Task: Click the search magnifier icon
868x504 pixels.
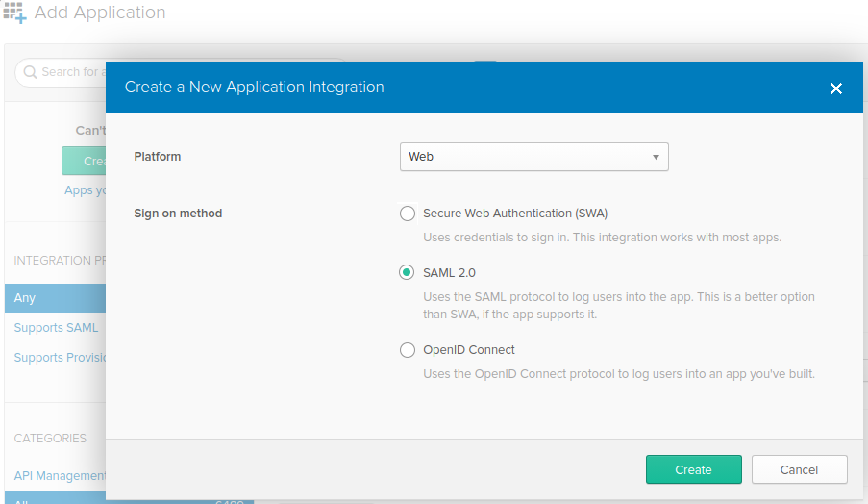Action: pos(31,72)
